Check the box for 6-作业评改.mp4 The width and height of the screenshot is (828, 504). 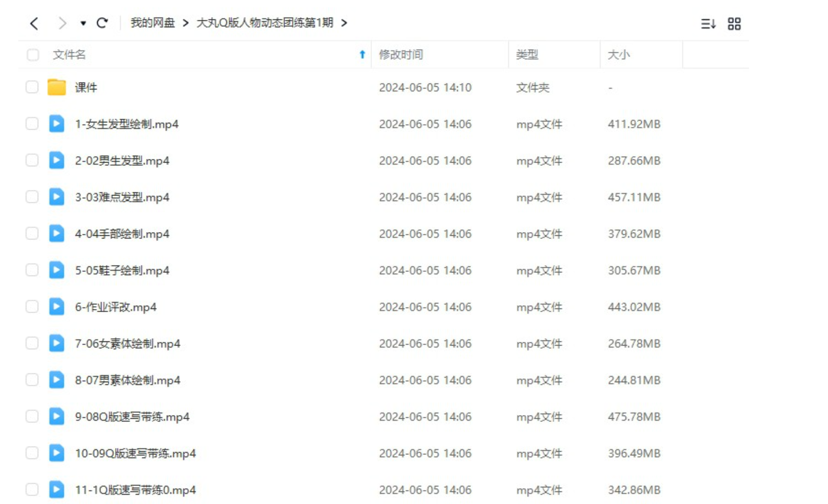[32, 306]
